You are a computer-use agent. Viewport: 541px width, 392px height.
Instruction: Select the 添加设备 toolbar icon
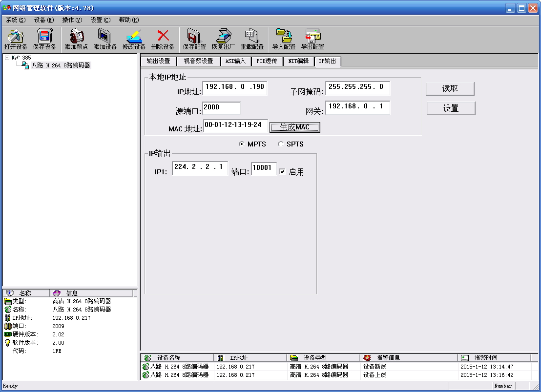pyautogui.click(x=105, y=39)
